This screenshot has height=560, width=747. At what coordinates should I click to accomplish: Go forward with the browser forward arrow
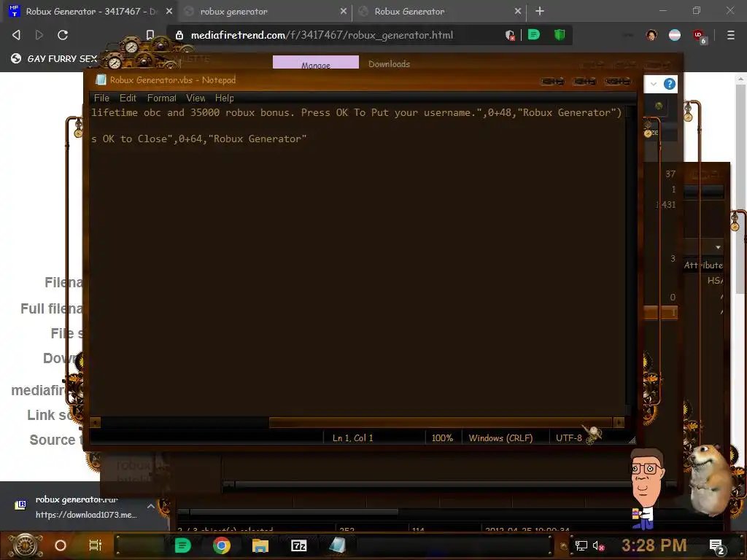coord(39,35)
